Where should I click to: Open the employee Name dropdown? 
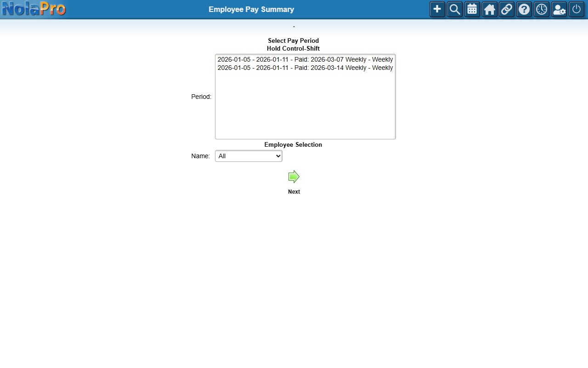tap(249, 156)
